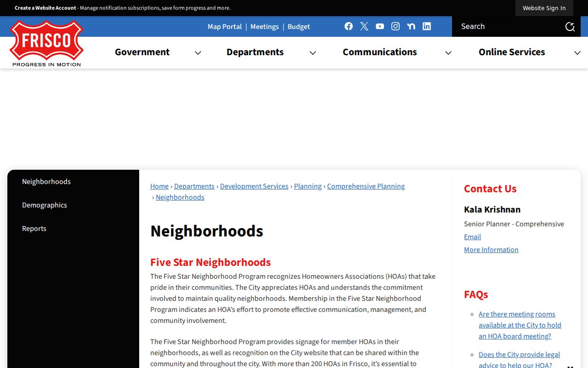The image size is (588, 368).
Task: Open the Meetings link in header
Action: (x=265, y=27)
